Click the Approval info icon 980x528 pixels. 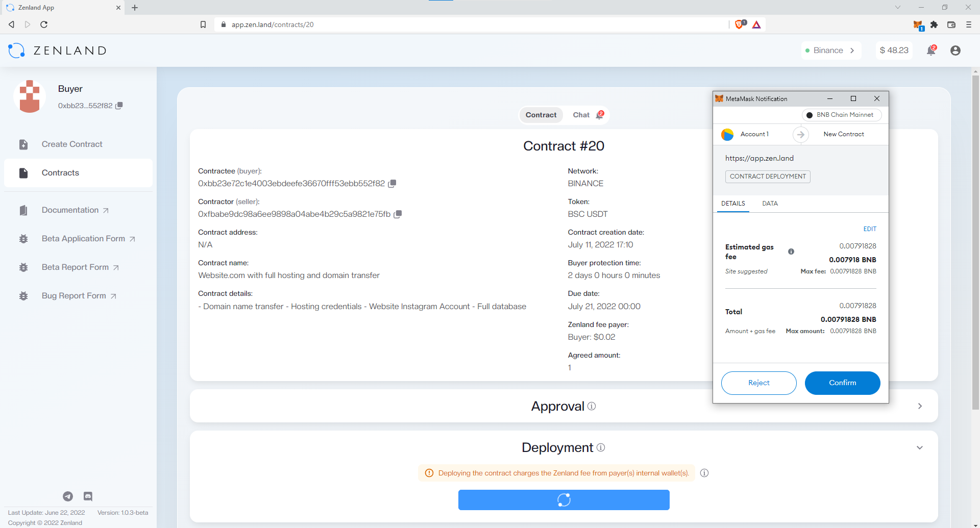tap(592, 406)
